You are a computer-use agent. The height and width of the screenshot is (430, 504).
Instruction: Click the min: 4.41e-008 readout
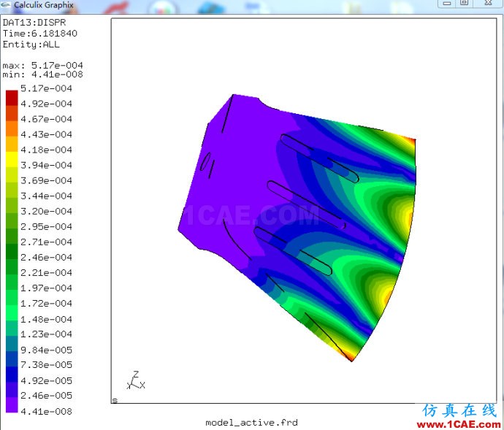point(43,74)
